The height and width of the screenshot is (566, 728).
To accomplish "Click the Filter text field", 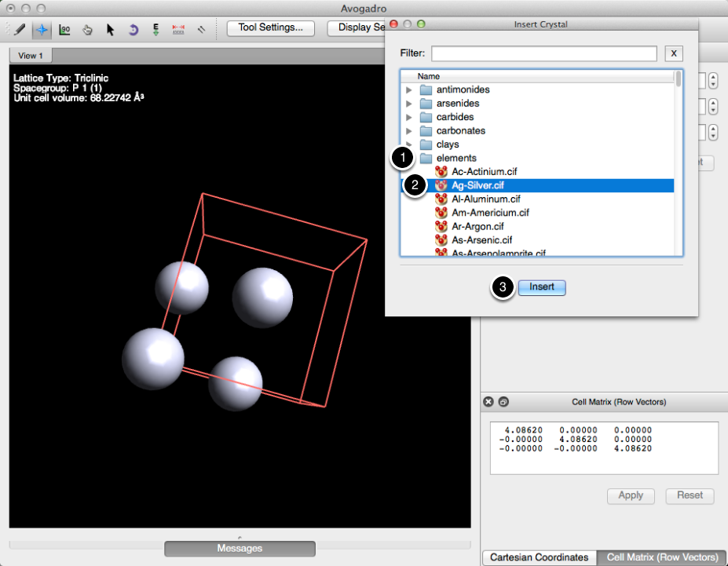I will [543, 53].
